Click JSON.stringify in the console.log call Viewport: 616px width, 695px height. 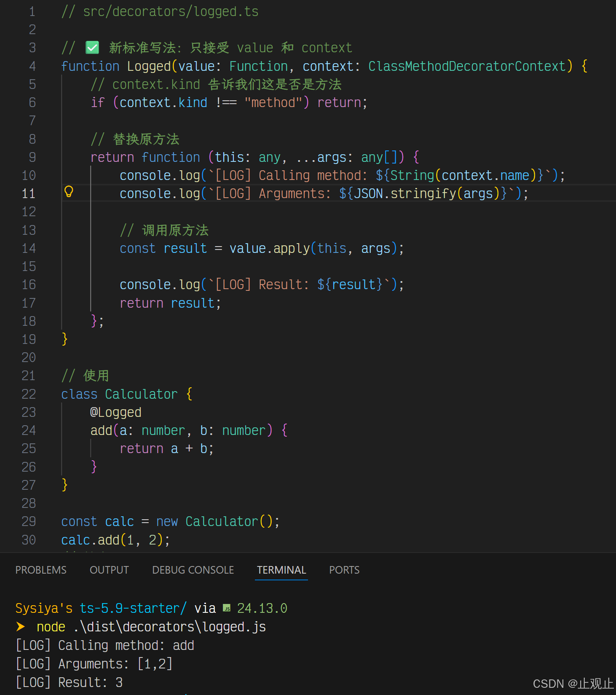coord(405,193)
